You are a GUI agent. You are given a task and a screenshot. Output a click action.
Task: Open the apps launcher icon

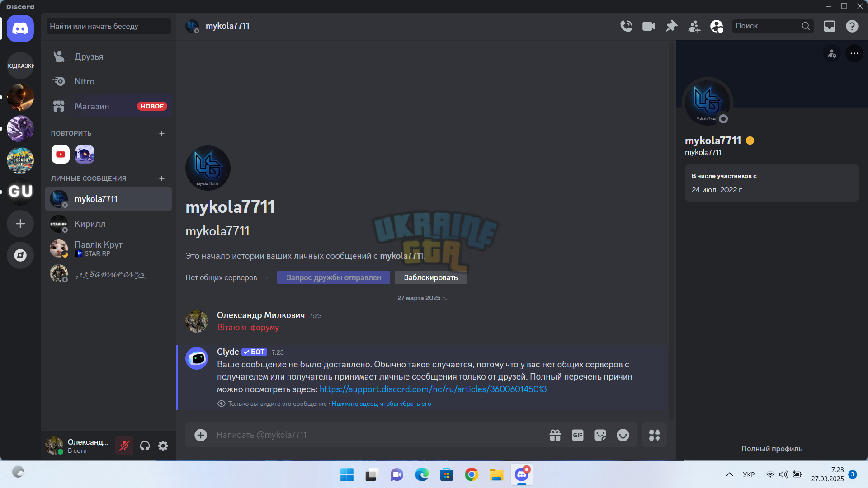655,435
